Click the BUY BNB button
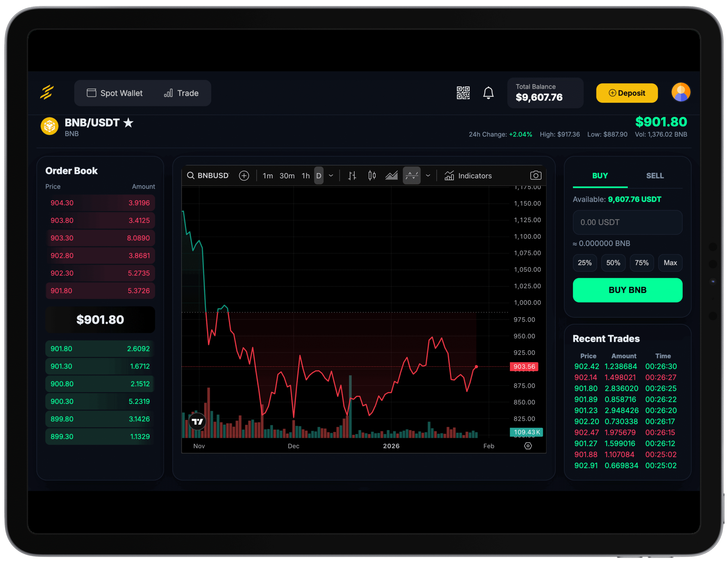The width and height of the screenshot is (728, 563). (627, 290)
